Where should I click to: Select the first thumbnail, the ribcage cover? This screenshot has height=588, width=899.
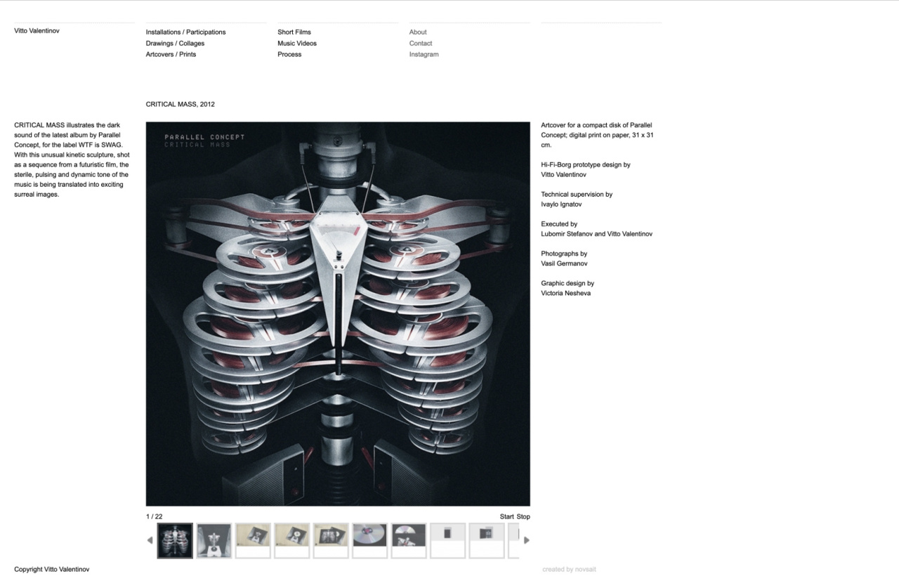[175, 540]
